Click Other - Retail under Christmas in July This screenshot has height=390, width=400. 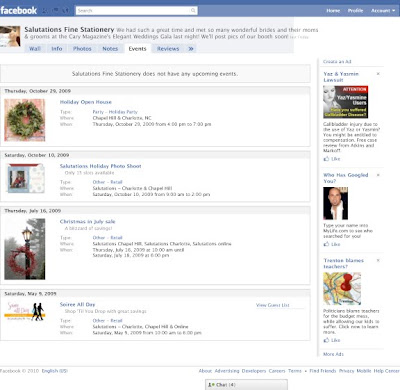(x=107, y=238)
